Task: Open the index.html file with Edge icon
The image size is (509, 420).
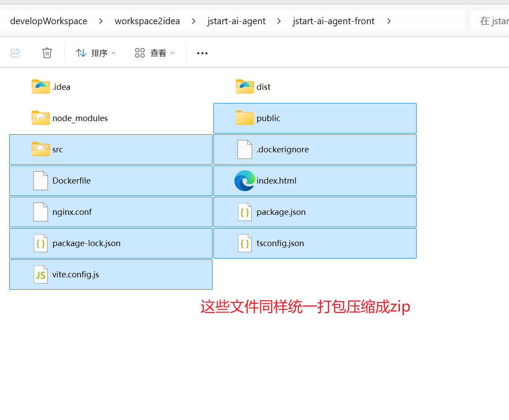Action: pyautogui.click(x=245, y=181)
